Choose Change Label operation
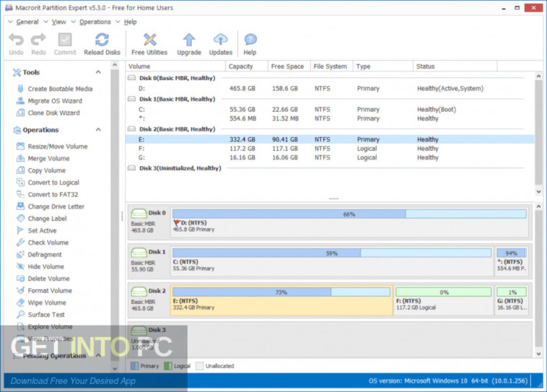Image resolution: width=547 pixels, height=392 pixels. (x=42, y=219)
